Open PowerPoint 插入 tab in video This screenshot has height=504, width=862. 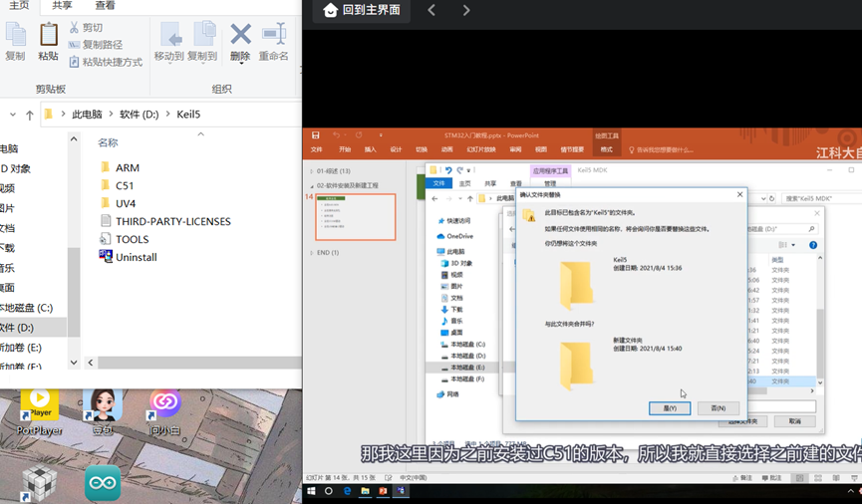[370, 149]
